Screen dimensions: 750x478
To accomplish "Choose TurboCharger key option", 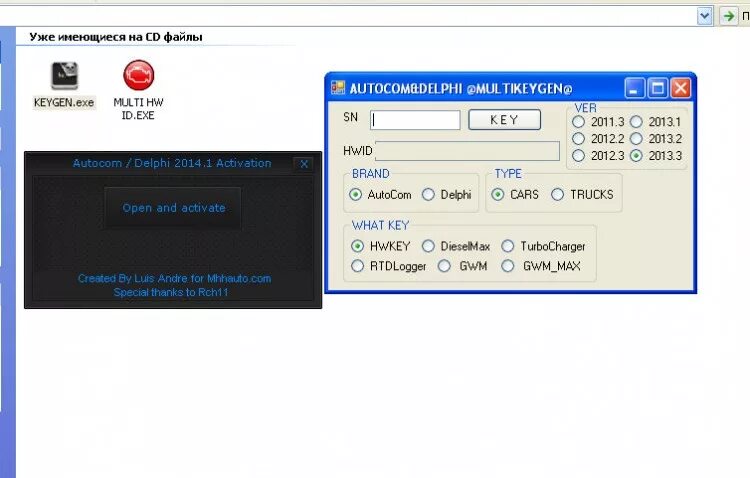I will click(507, 246).
